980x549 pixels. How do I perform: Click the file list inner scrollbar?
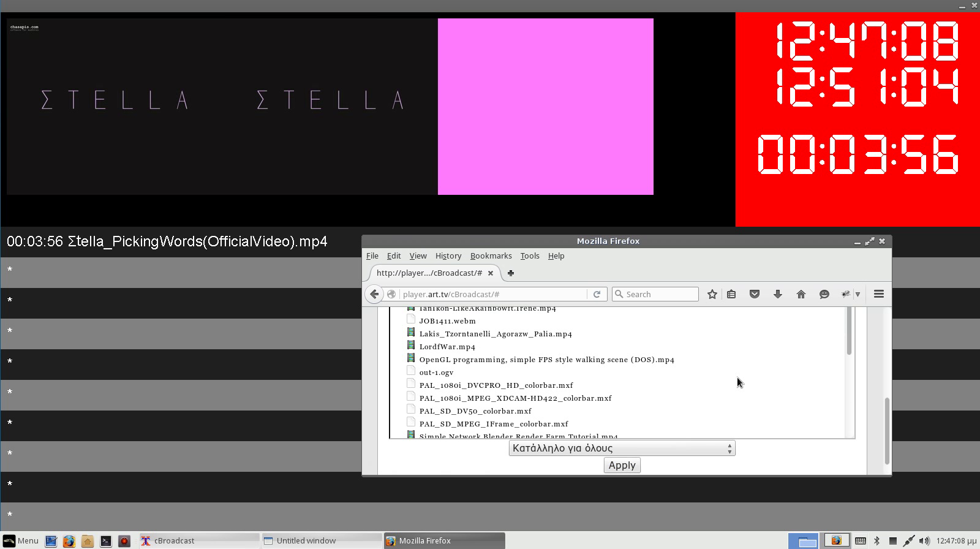(849, 331)
